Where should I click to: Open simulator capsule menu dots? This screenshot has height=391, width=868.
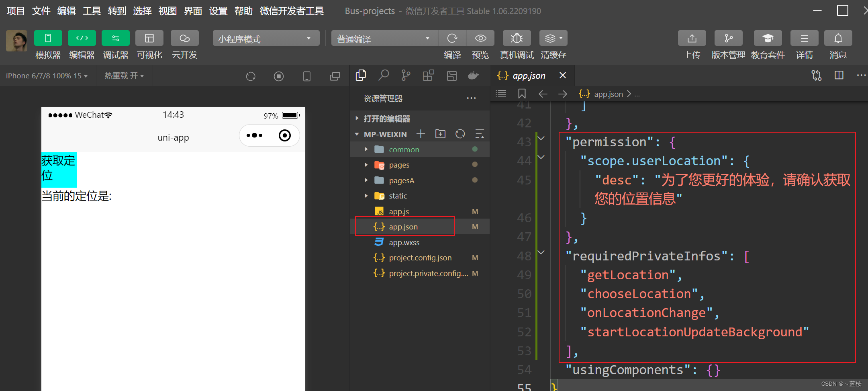(x=255, y=135)
